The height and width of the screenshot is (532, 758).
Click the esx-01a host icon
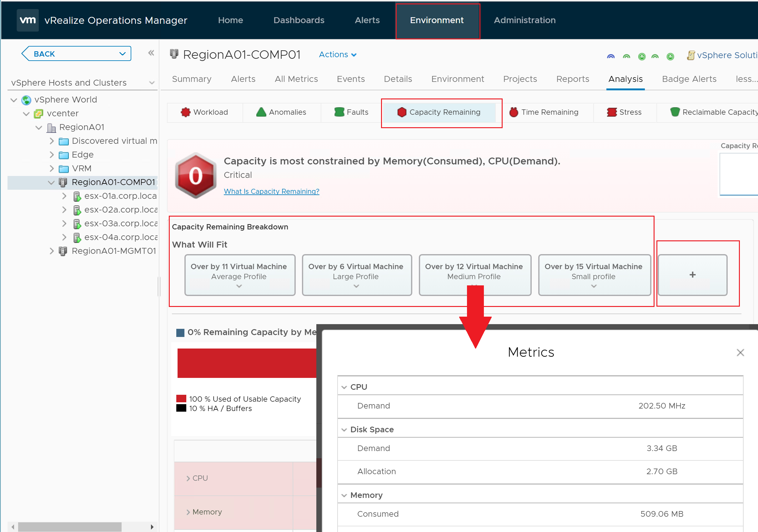click(x=77, y=197)
